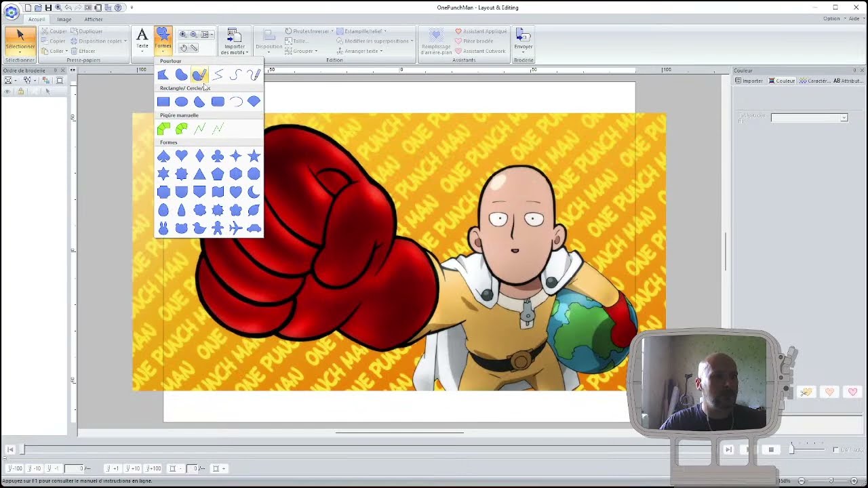Choose the ellipse circle tool

click(181, 102)
